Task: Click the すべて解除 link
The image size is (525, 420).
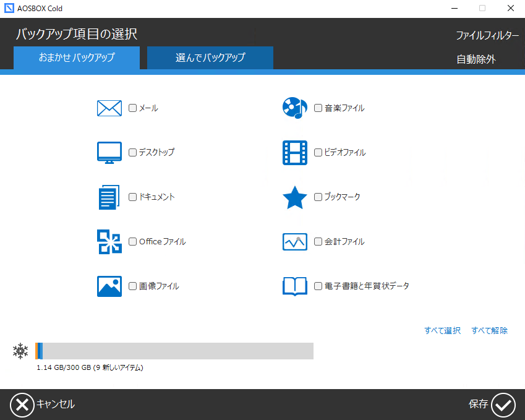Action: (x=489, y=331)
